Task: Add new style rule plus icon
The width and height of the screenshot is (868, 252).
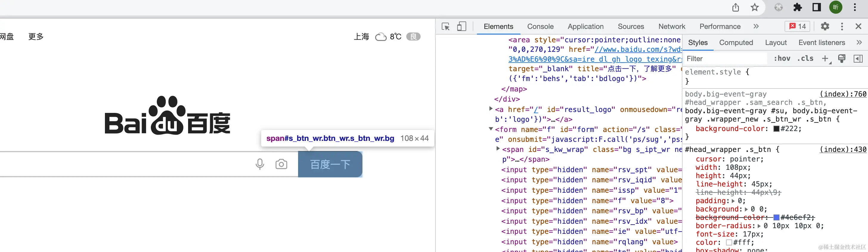Action: (x=825, y=59)
